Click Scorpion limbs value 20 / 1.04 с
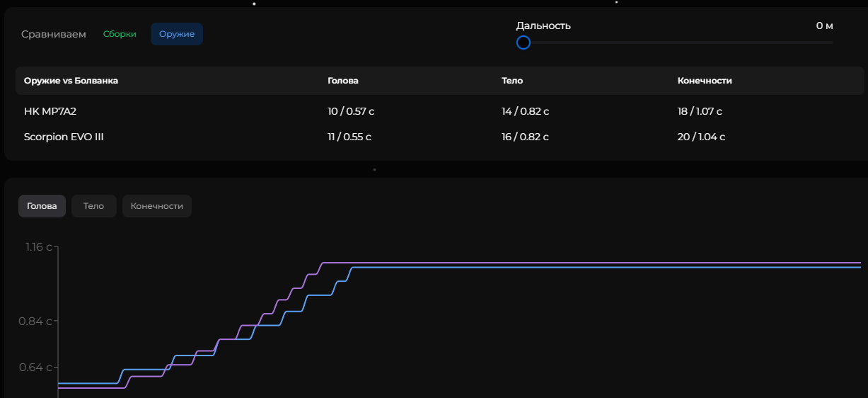Screen dimensions: 868x398 (x=701, y=137)
